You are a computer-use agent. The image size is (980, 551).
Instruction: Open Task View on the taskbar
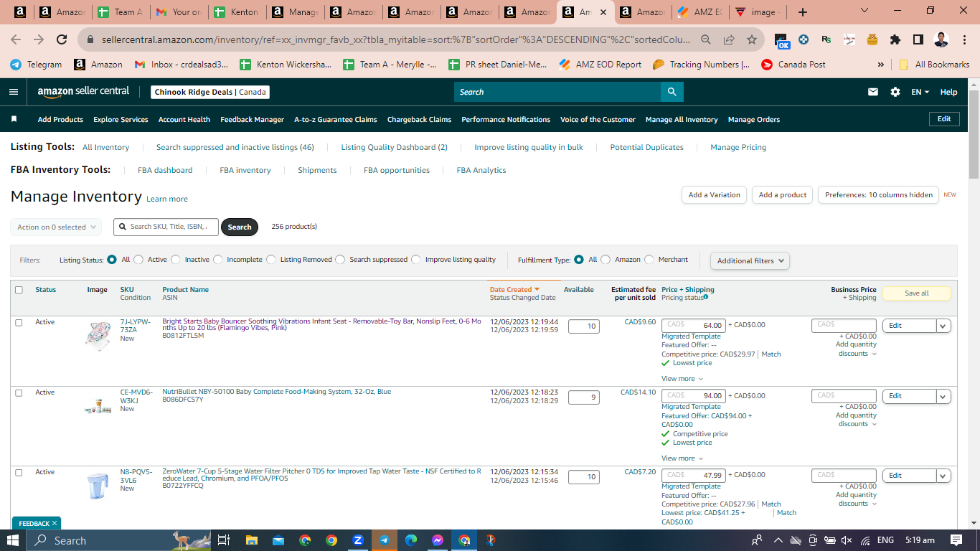pyautogui.click(x=223, y=540)
